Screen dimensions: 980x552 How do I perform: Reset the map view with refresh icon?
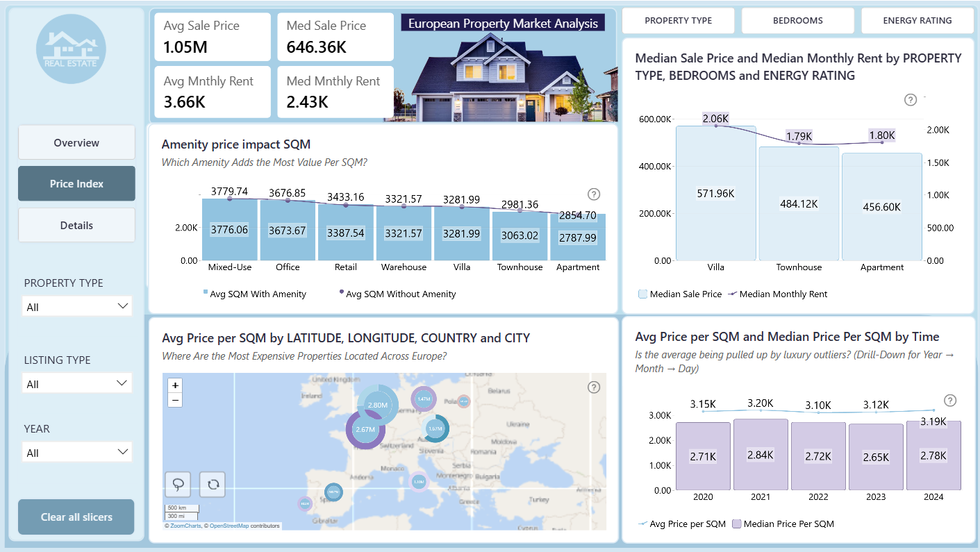(x=213, y=484)
